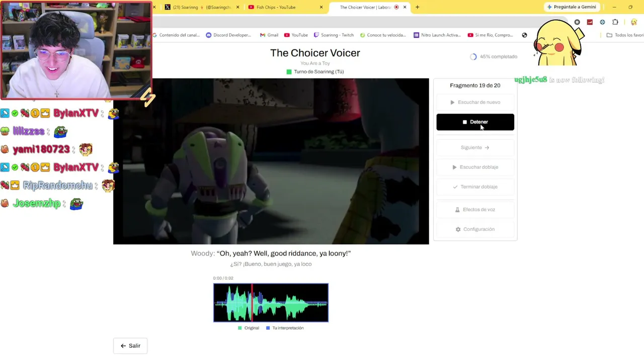Open the Soarinng - Twitch bookmark
The width and height of the screenshot is (644, 362).
pyautogui.click(x=334, y=35)
